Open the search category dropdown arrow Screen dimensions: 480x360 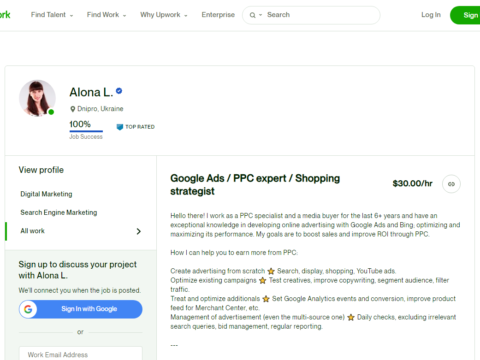(x=261, y=15)
